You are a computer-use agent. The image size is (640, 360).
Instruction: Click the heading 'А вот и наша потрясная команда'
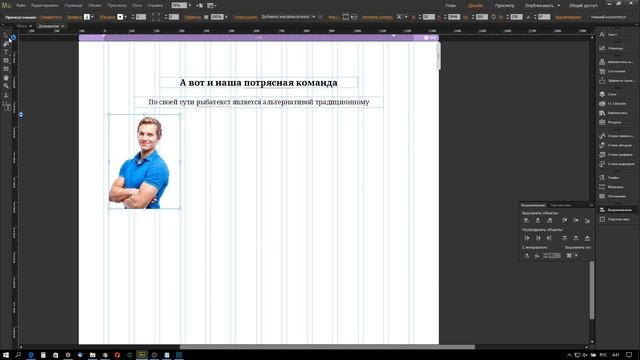point(258,82)
